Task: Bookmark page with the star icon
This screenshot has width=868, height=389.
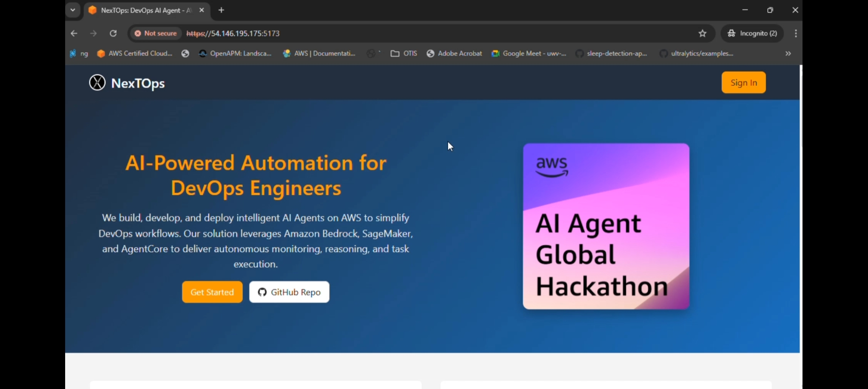Action: point(702,33)
